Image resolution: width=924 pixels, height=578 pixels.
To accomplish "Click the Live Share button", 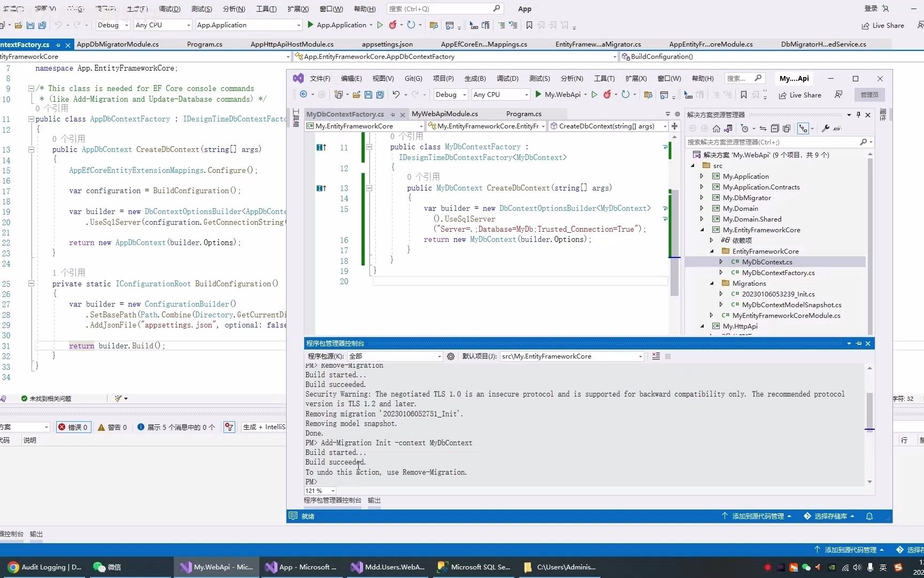I will (x=800, y=95).
